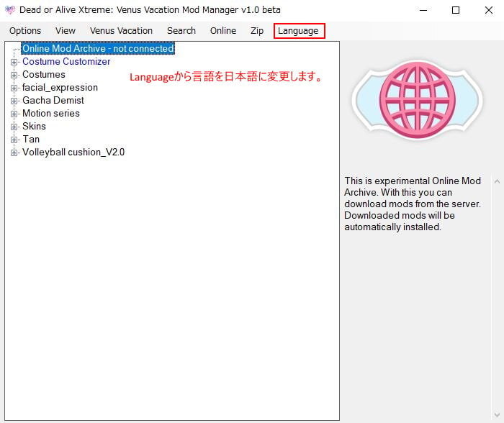Click the app heart icon in title bar

(x=10, y=10)
